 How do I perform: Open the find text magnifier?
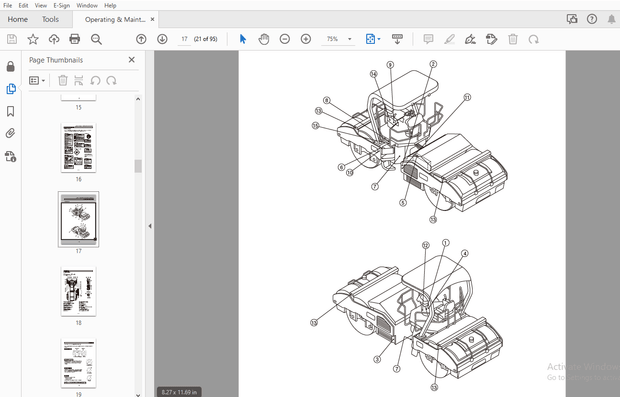96,39
